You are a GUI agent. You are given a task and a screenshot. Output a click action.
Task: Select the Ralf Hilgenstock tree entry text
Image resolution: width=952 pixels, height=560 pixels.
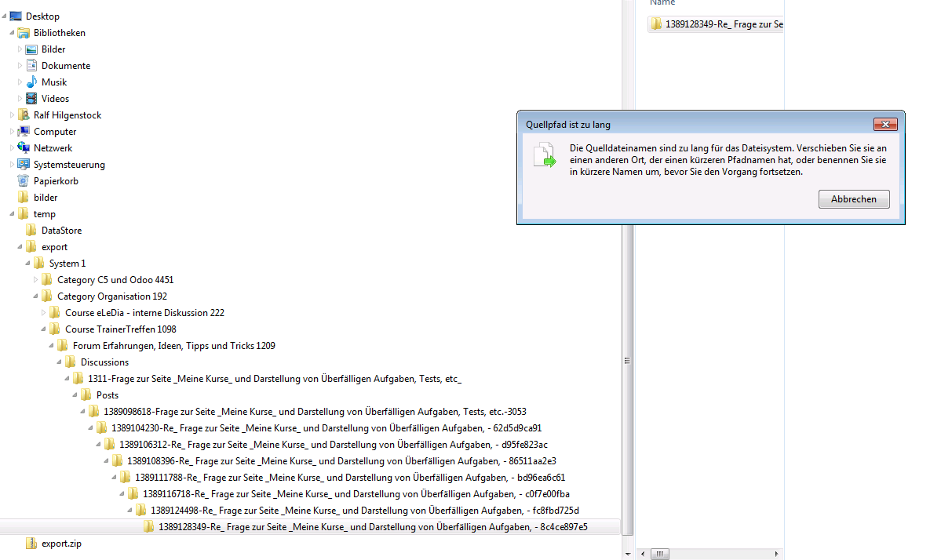[x=67, y=115]
